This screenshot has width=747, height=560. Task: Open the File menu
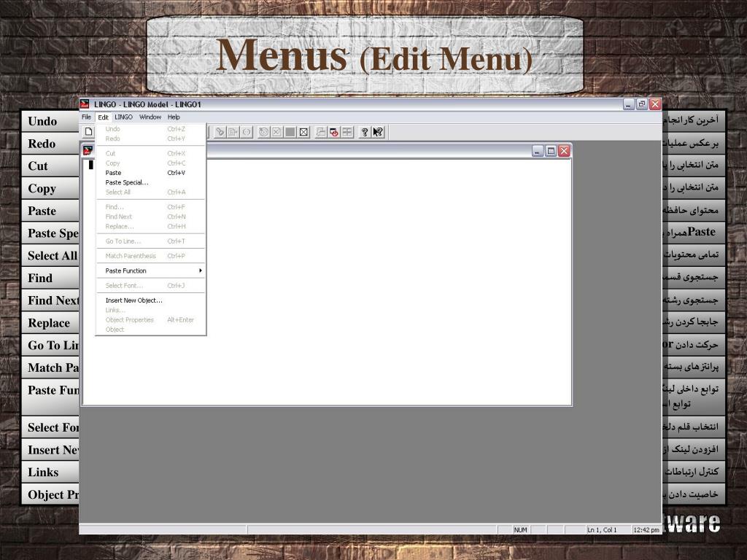point(86,117)
